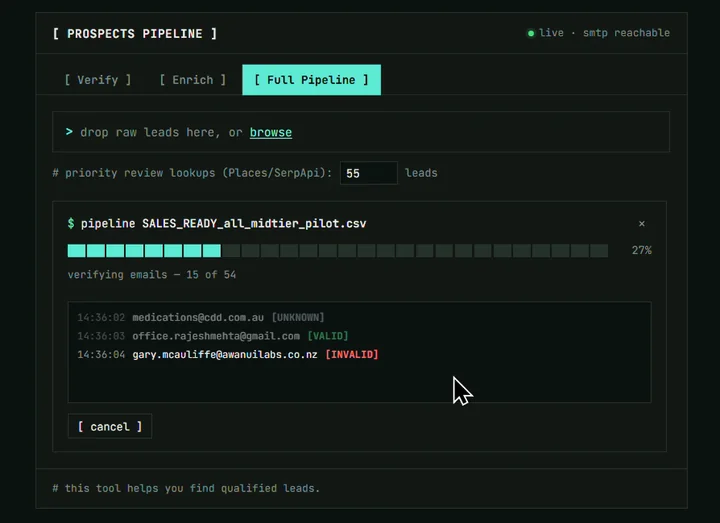The image size is (720, 523).
Task: Click the drop raw leads prompt arrow
Action: coord(69,132)
